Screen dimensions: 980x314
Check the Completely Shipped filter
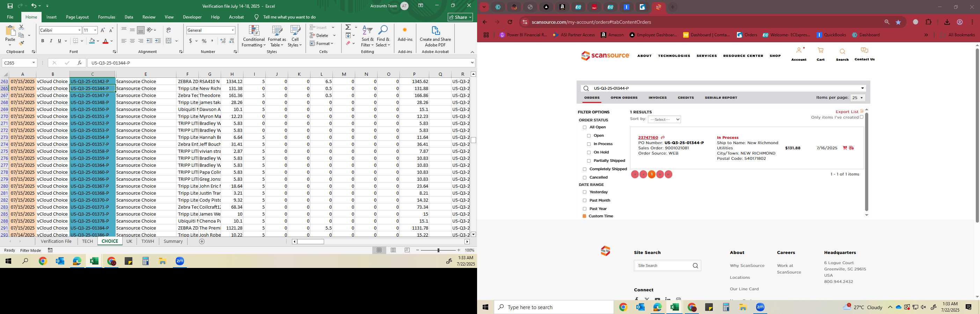coord(585,169)
